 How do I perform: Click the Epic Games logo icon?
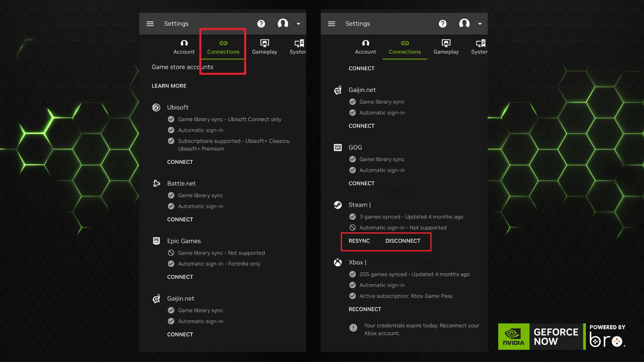(156, 241)
